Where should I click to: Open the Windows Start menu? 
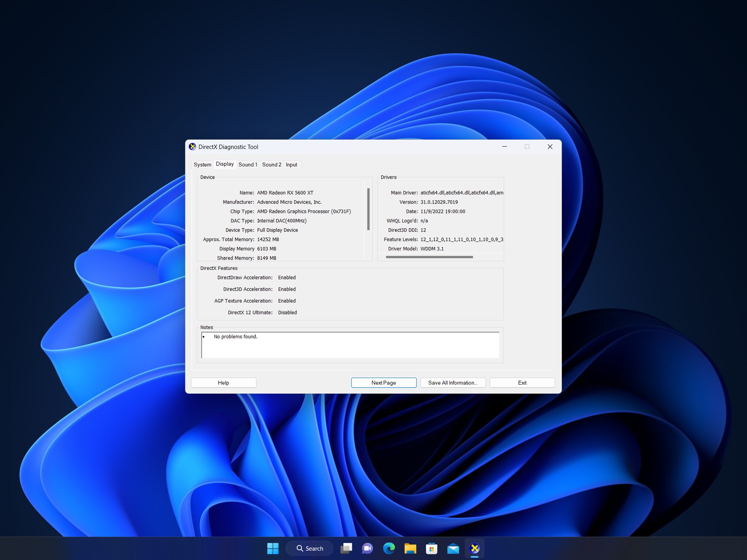click(x=273, y=548)
